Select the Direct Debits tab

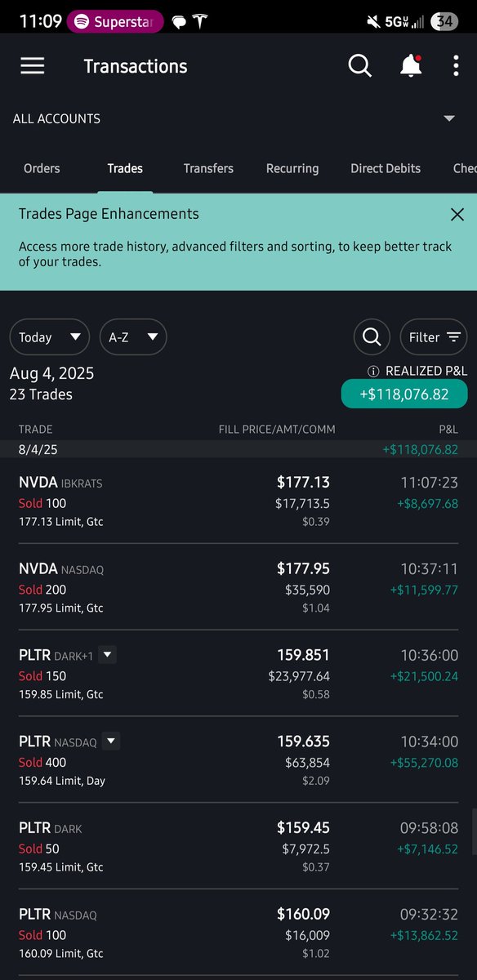(386, 168)
